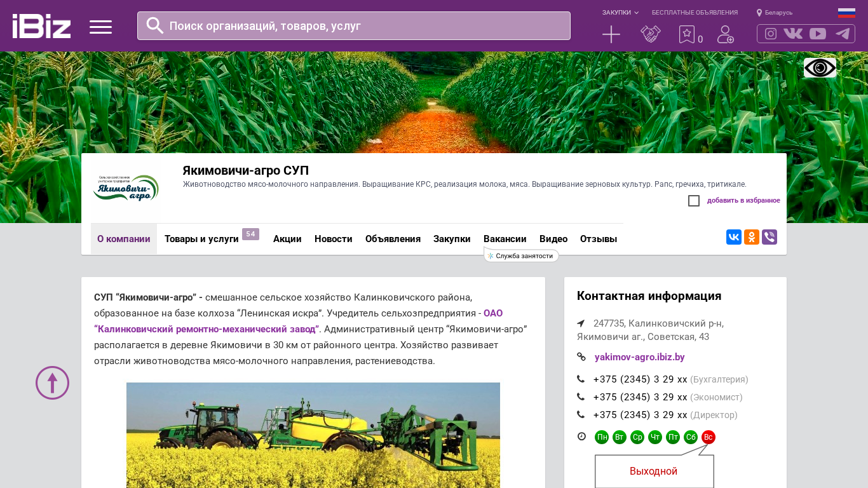
Task: Share via Odnoklassniki orange button
Action: [752, 237]
